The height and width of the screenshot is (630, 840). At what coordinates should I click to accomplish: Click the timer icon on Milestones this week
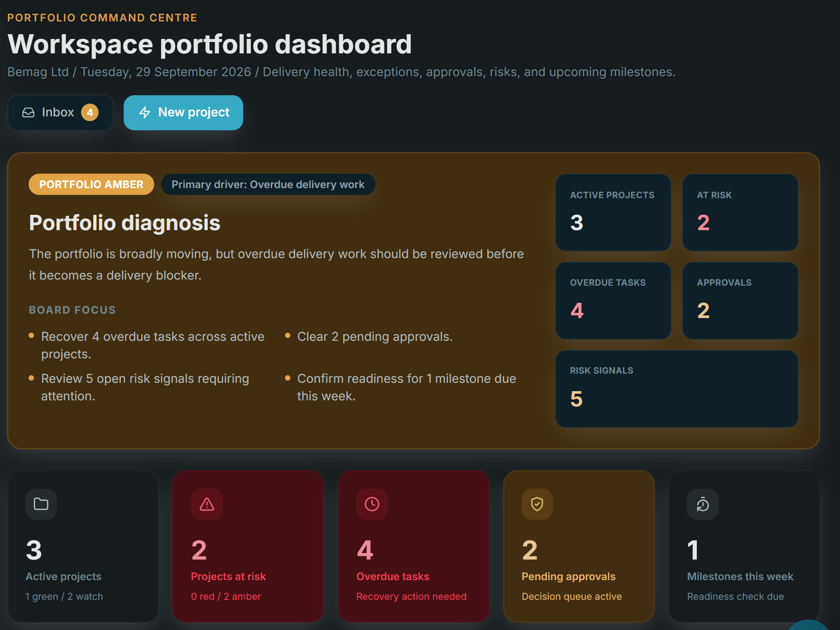(703, 504)
